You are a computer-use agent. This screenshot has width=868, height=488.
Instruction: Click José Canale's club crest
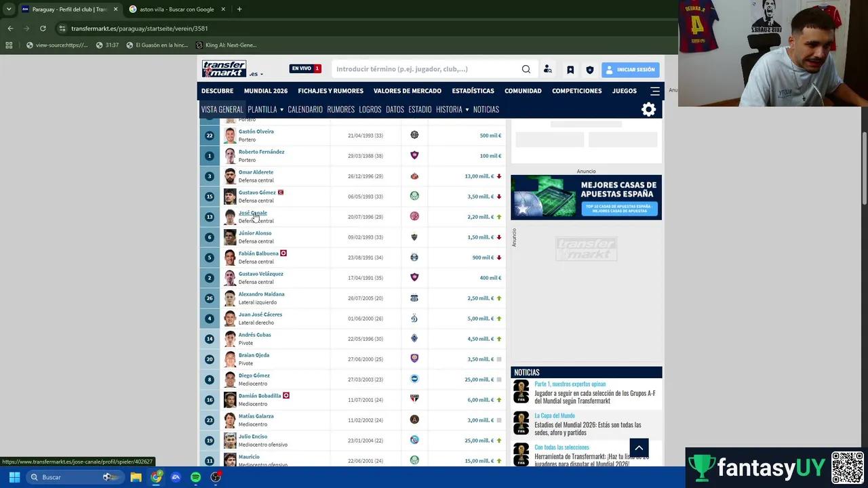tap(414, 216)
